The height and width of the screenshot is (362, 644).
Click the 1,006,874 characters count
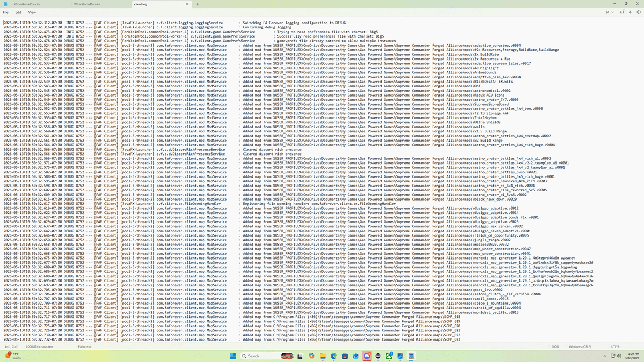coord(39,346)
